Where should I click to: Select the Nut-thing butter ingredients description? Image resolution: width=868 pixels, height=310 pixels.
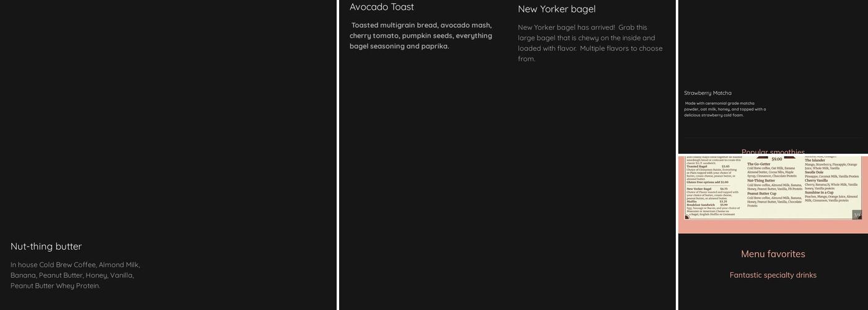tap(75, 275)
